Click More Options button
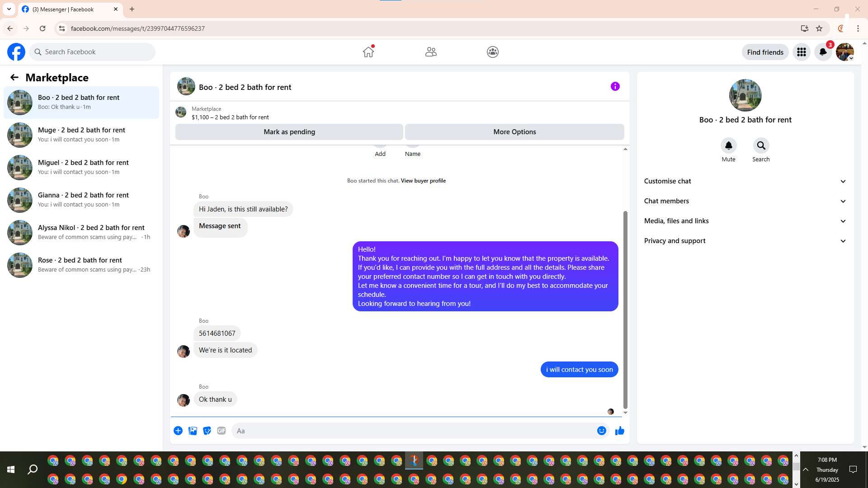The height and width of the screenshot is (488, 868). click(514, 132)
